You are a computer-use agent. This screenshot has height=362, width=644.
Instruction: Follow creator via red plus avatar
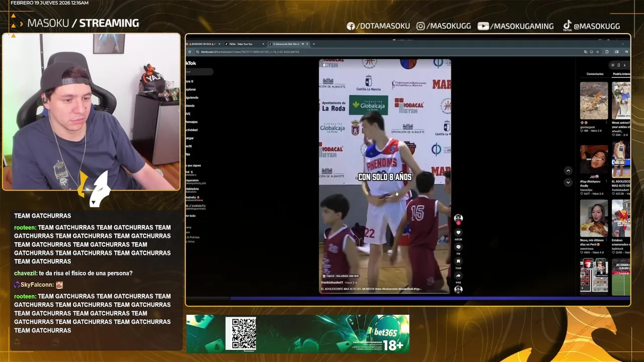point(458,223)
